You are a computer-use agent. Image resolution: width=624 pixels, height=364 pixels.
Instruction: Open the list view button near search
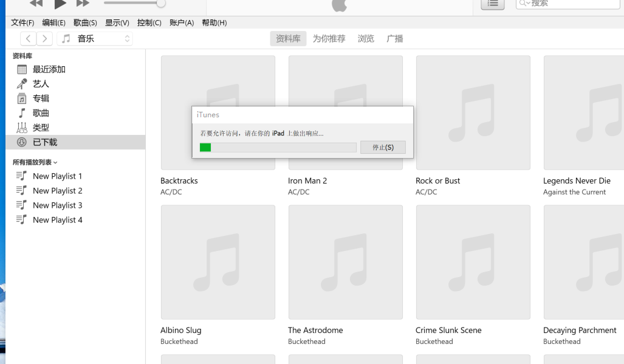pyautogui.click(x=493, y=4)
